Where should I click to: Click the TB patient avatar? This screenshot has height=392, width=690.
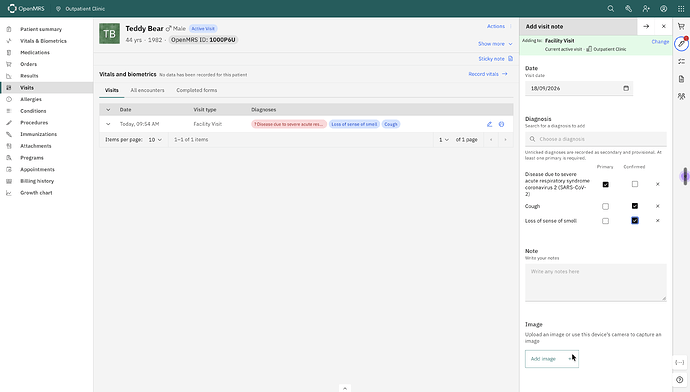[x=109, y=34]
